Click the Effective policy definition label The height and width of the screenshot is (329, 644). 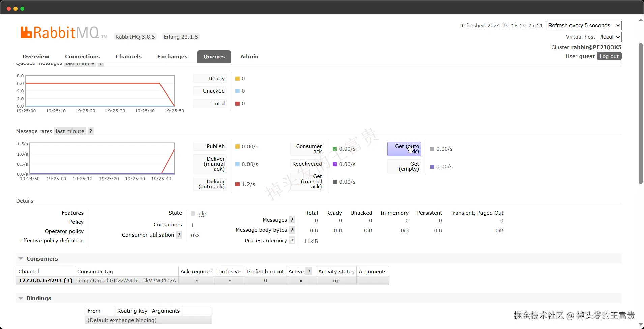(x=52, y=241)
